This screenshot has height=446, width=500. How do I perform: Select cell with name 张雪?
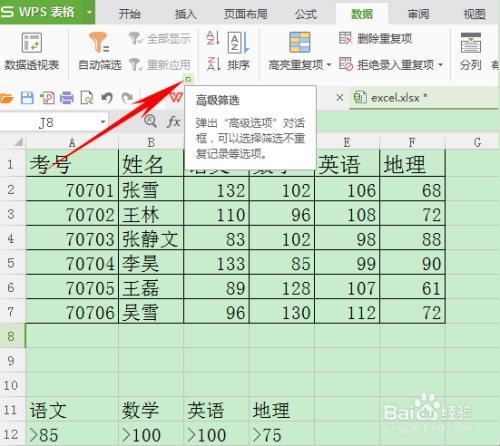tap(151, 189)
